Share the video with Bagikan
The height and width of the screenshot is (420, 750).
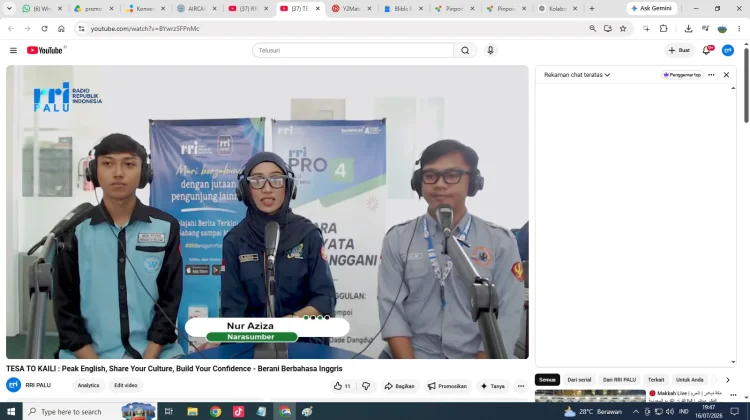(399, 386)
